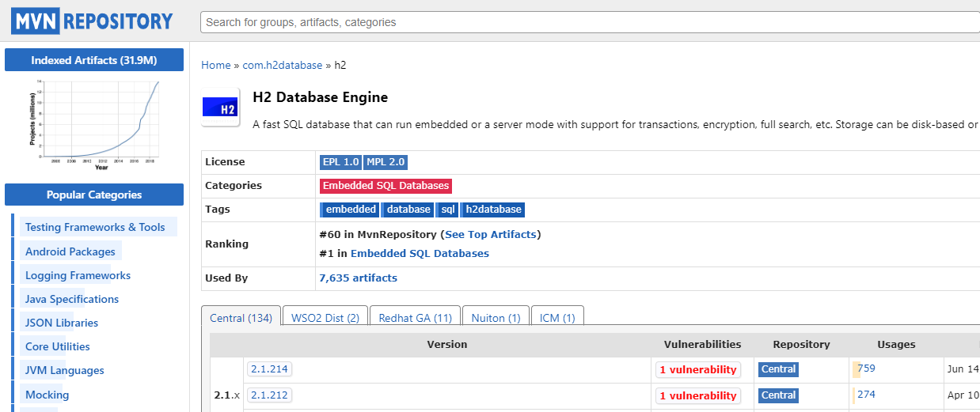Click the H2 Database Engine logo icon
The image size is (980, 412).
point(221,107)
